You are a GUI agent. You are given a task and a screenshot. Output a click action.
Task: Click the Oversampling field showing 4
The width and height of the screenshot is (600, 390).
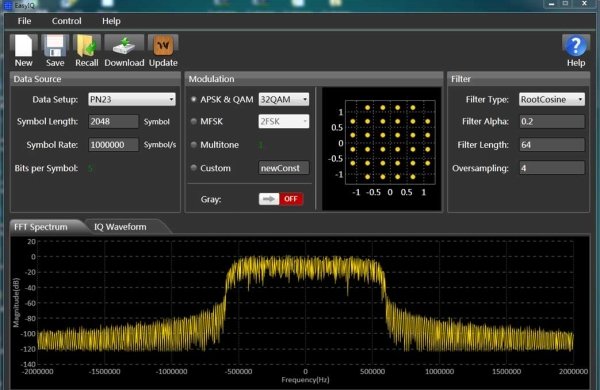click(x=552, y=168)
